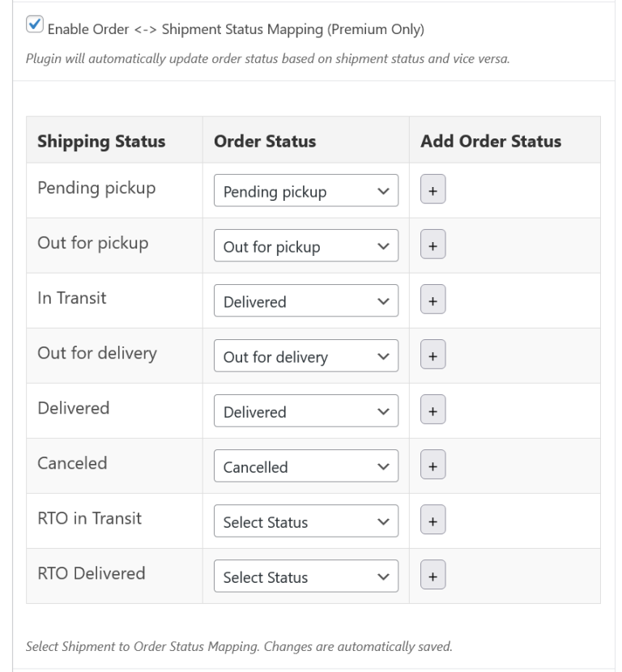Click the Add Order Status header
Viewport: 622px width, 672px height.
(x=489, y=141)
